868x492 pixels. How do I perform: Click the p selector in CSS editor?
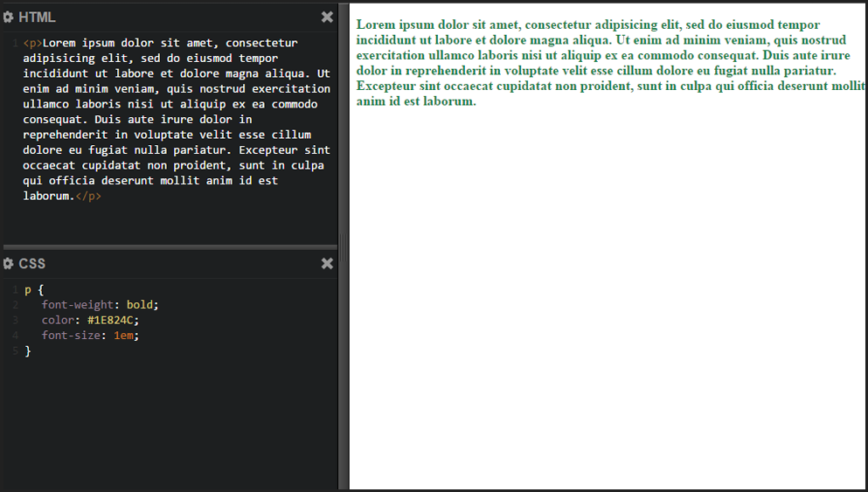tap(27, 289)
